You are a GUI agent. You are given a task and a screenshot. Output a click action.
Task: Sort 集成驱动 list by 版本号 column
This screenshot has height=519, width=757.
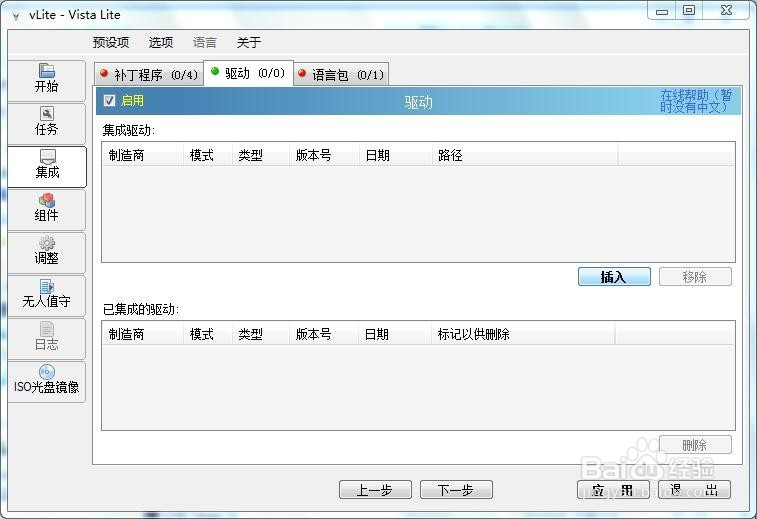coord(324,155)
